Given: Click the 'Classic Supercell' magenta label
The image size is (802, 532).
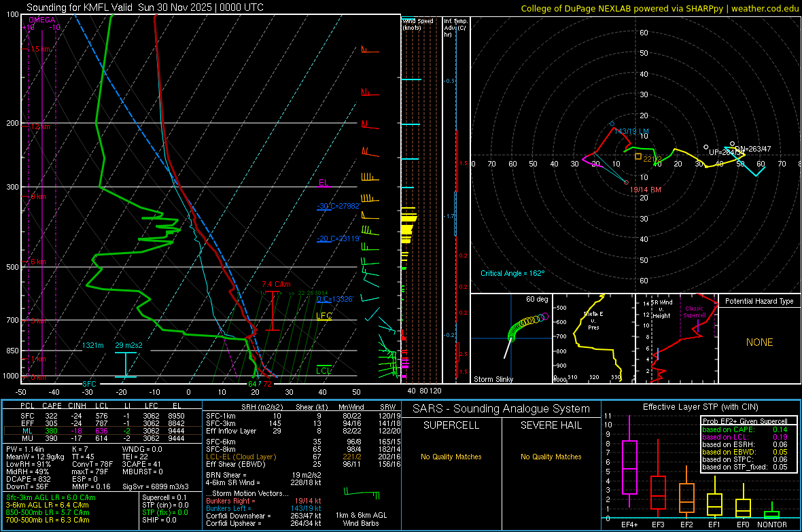Looking at the screenshot, I should pos(694,312).
